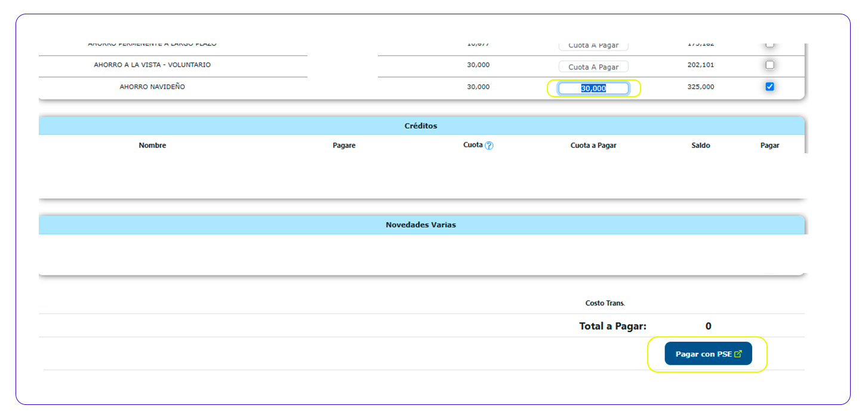The height and width of the screenshot is (415, 868).
Task: Click the Total a Pagar label
Action: 612,326
